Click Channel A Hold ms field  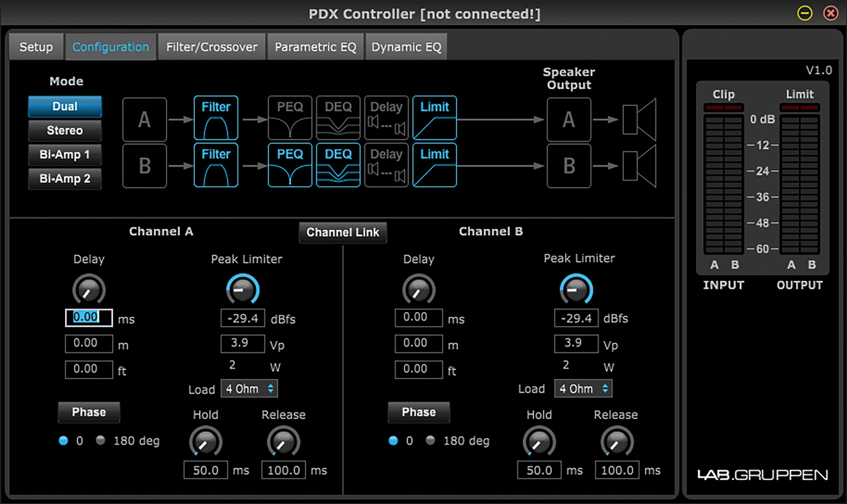point(206,470)
